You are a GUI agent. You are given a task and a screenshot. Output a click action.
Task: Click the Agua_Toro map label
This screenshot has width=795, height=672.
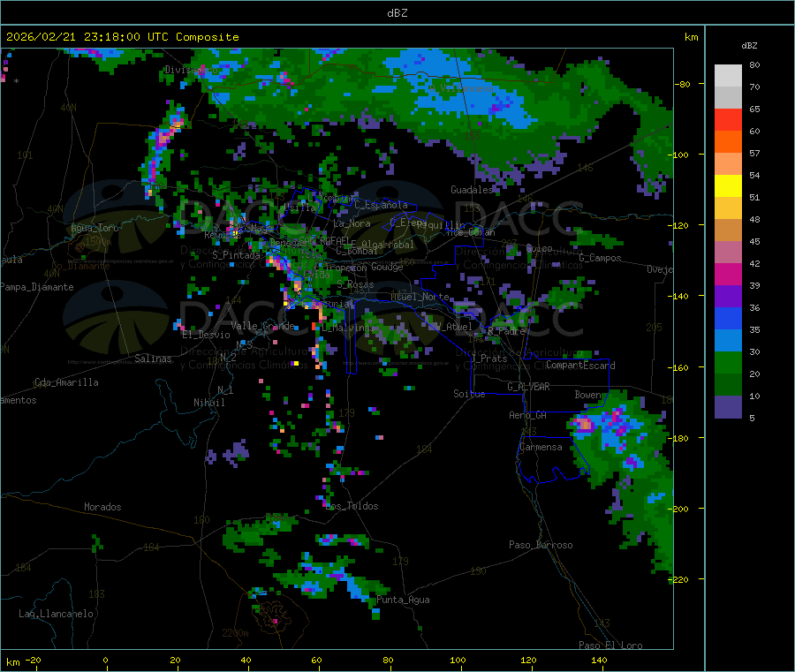pos(95,229)
